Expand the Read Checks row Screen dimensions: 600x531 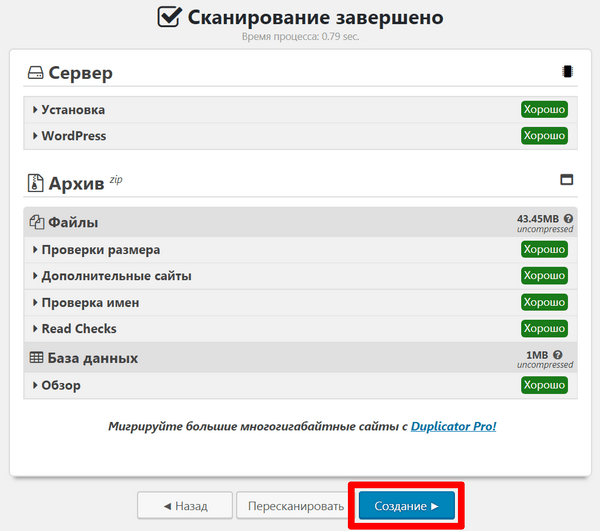(x=300, y=329)
